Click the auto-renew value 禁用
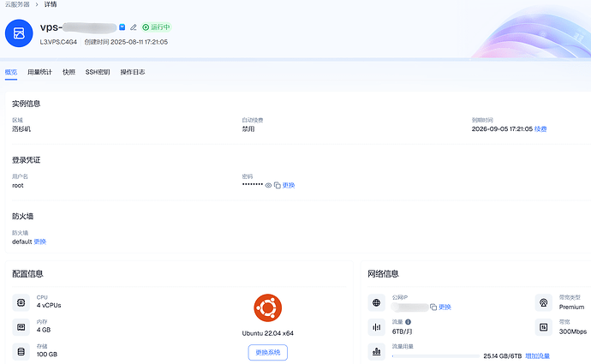The width and height of the screenshot is (591, 364). (248, 128)
